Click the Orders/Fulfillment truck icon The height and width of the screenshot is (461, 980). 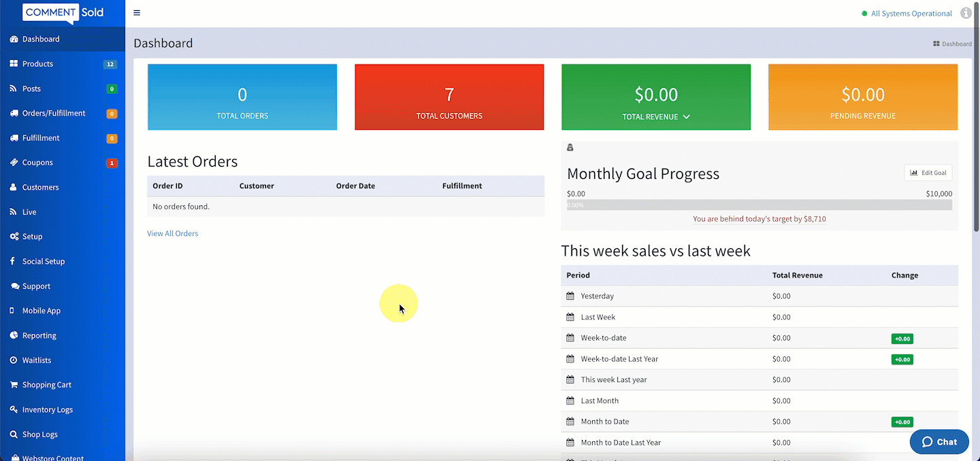(14, 113)
